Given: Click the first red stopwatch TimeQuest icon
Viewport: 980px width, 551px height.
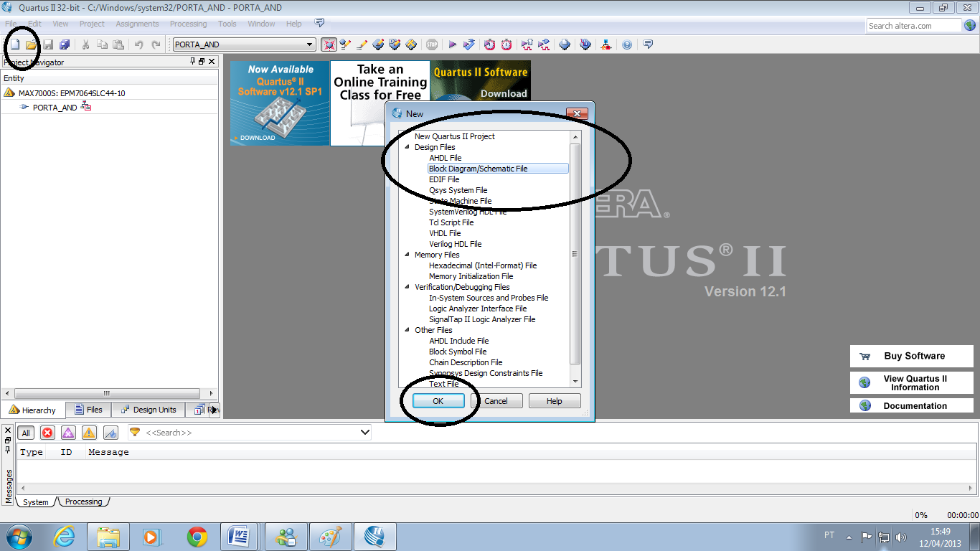Looking at the screenshot, I should pos(489,44).
